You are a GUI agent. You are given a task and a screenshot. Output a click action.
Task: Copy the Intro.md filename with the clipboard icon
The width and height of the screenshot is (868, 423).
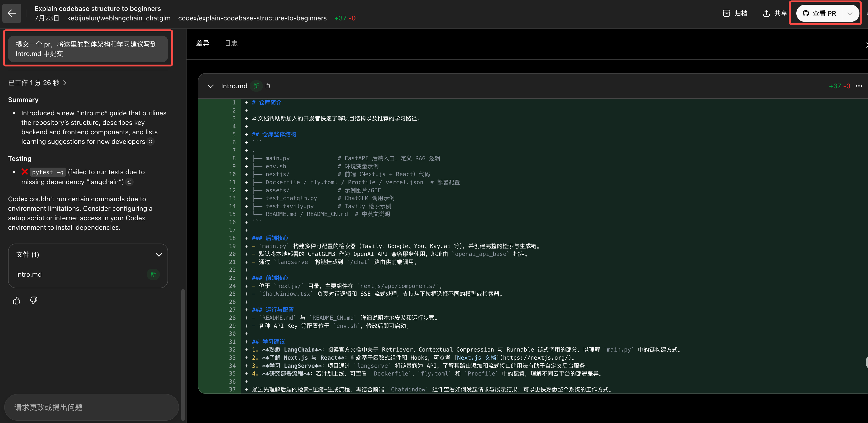[x=268, y=86]
